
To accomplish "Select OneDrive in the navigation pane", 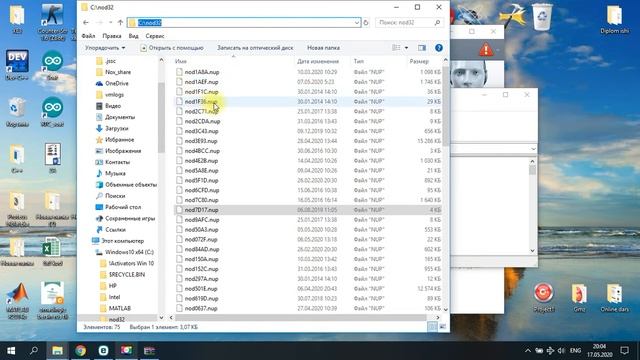I will point(117,83).
